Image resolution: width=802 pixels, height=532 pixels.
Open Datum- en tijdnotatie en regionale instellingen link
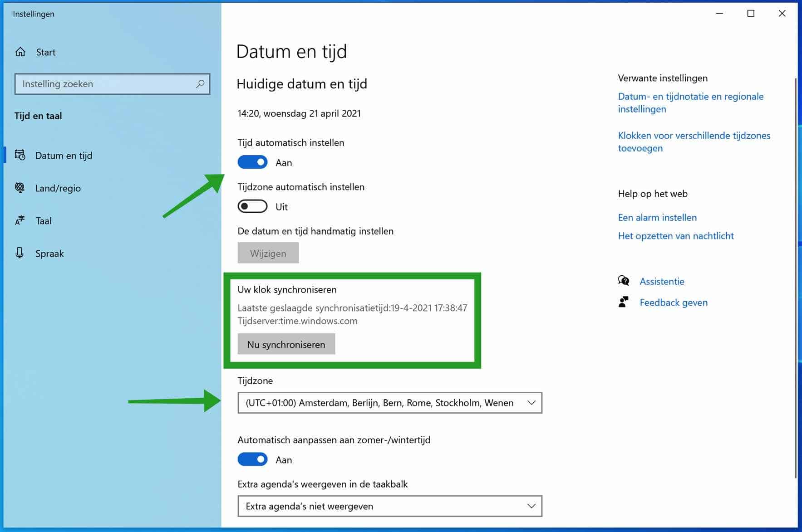pos(690,102)
